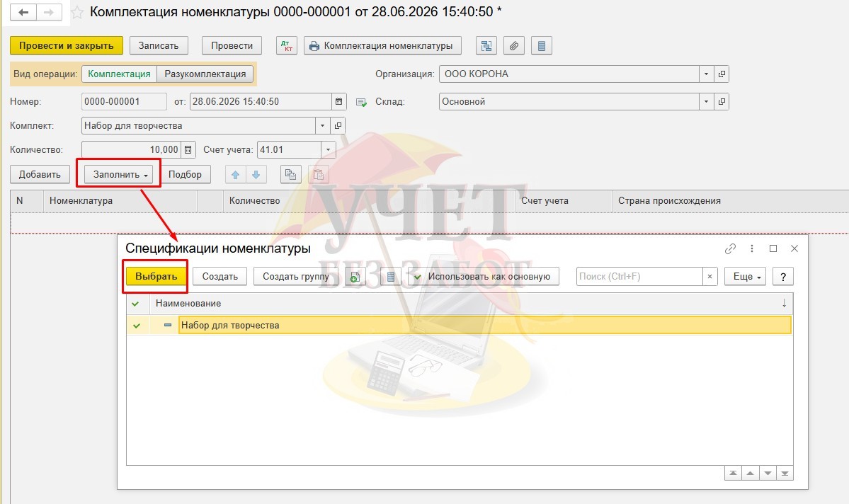849x504 pixels.
Task: Switch operation to Разукомплектация
Action: (x=205, y=74)
